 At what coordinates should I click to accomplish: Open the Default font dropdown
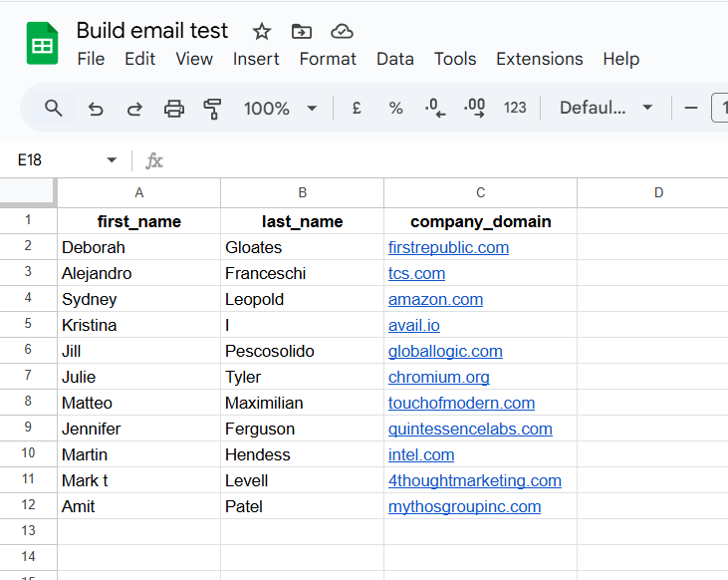[606, 108]
